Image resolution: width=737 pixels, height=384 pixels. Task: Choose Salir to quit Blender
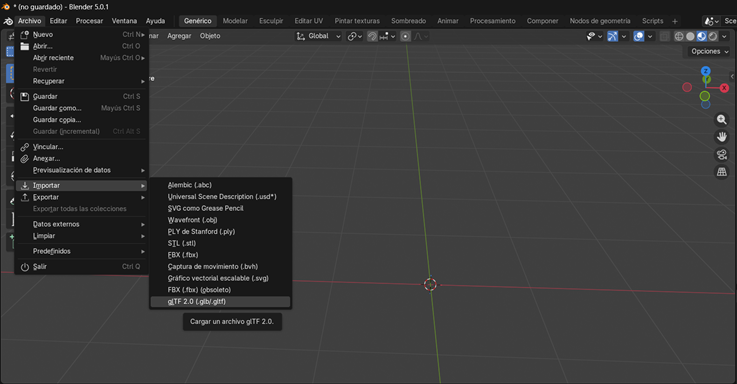pyautogui.click(x=82, y=266)
